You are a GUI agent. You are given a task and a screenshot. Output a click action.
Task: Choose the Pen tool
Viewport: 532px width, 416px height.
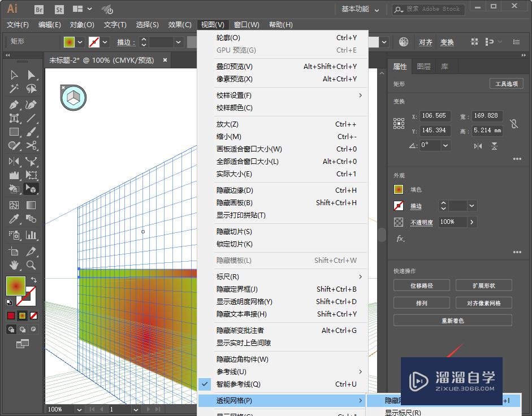[x=14, y=104]
